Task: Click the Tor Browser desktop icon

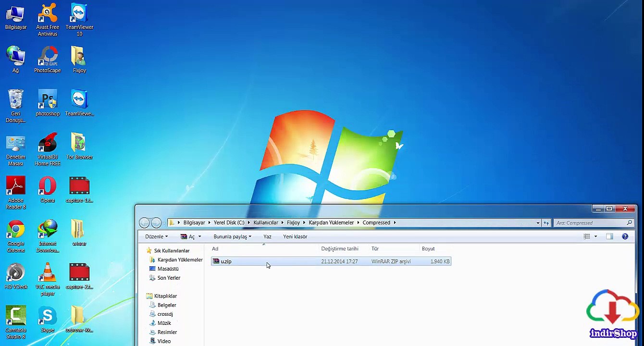Action: 79,147
